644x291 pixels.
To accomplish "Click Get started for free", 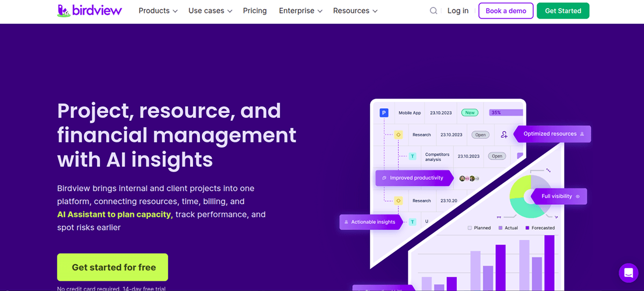I will tap(113, 267).
